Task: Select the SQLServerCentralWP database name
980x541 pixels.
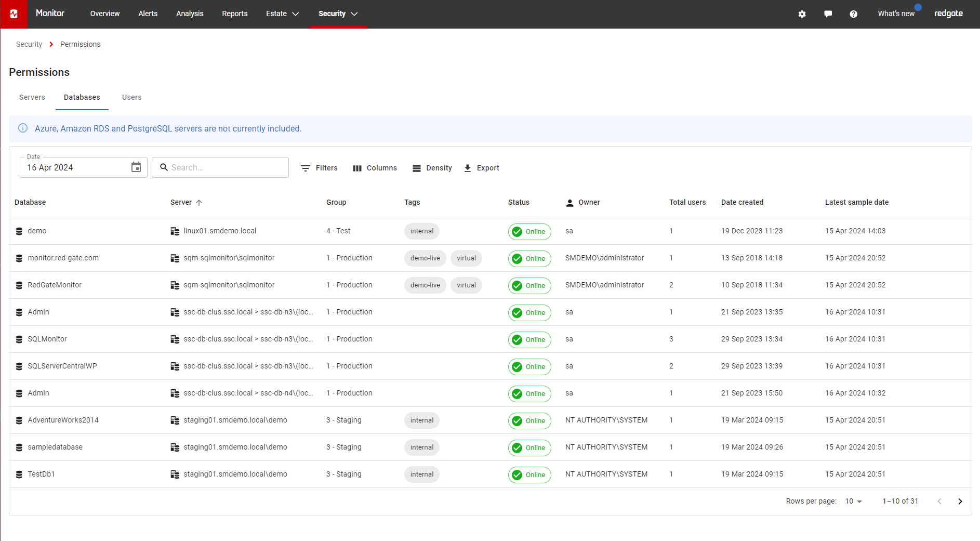Action: [x=62, y=366]
